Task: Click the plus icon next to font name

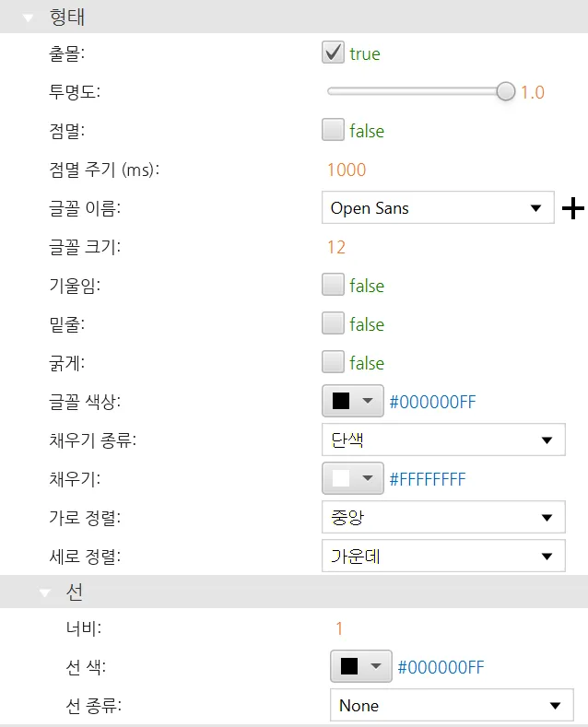Action: [x=573, y=209]
